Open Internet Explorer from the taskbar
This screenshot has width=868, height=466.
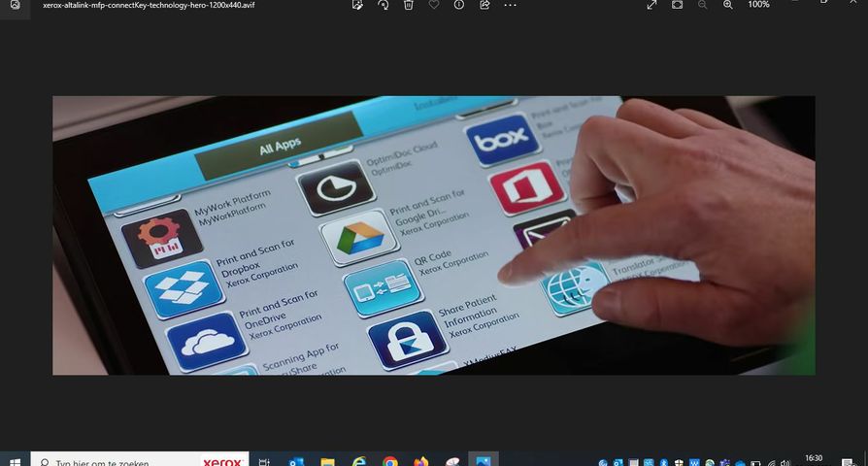pos(358,461)
